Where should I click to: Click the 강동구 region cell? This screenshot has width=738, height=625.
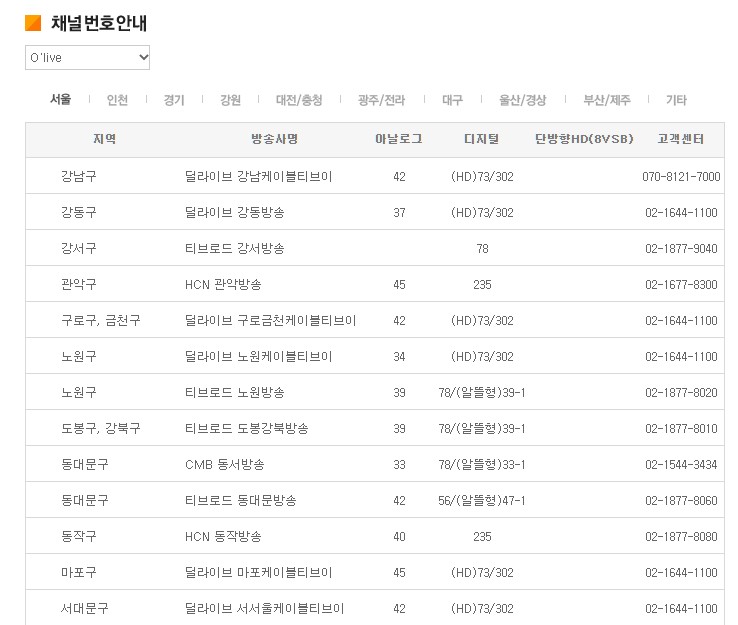pos(79,212)
